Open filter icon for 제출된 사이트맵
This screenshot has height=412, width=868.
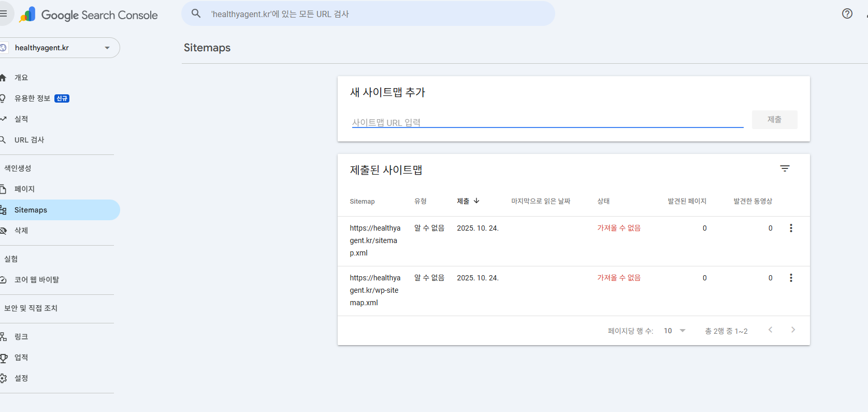[x=785, y=168]
